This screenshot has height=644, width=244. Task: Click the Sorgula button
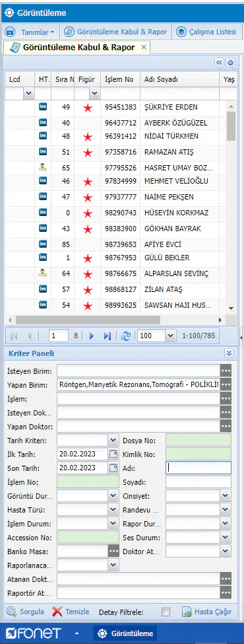(26, 612)
